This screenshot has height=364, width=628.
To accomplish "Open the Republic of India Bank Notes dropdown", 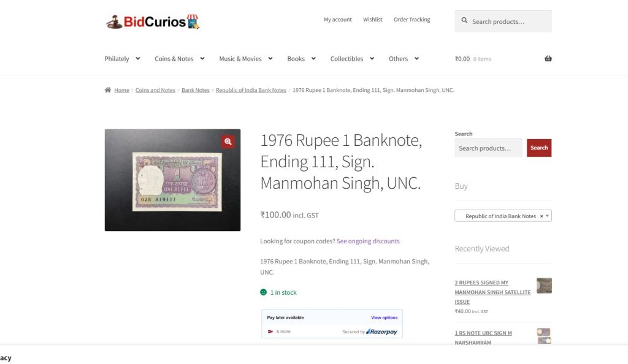I will [x=503, y=216].
